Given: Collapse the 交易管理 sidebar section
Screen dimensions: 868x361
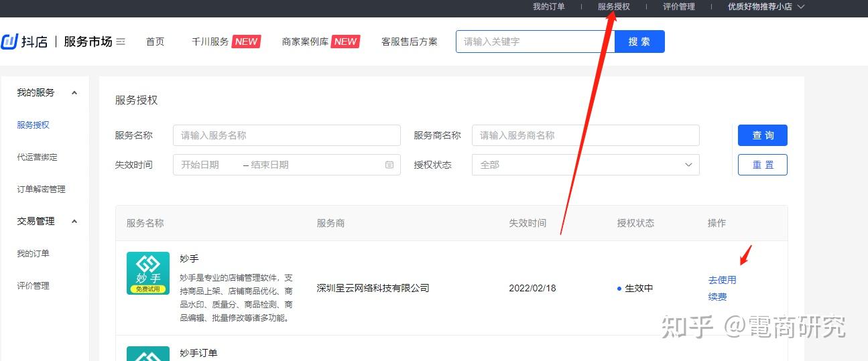Looking at the screenshot, I should tap(74, 222).
